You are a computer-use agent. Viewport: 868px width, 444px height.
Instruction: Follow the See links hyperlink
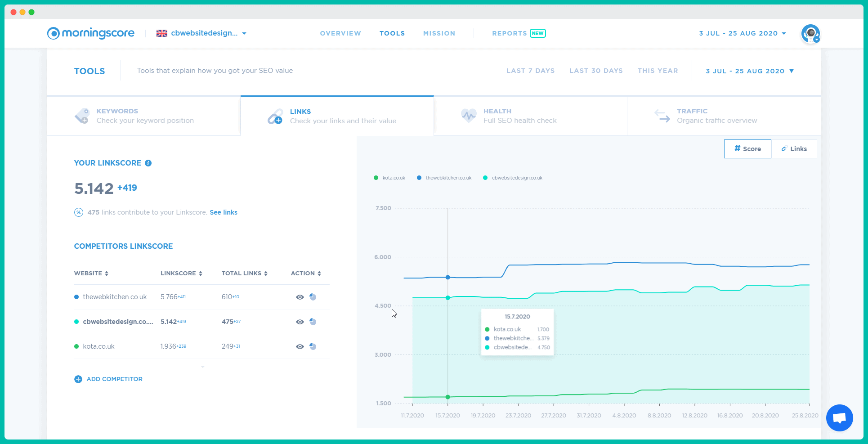tap(224, 212)
